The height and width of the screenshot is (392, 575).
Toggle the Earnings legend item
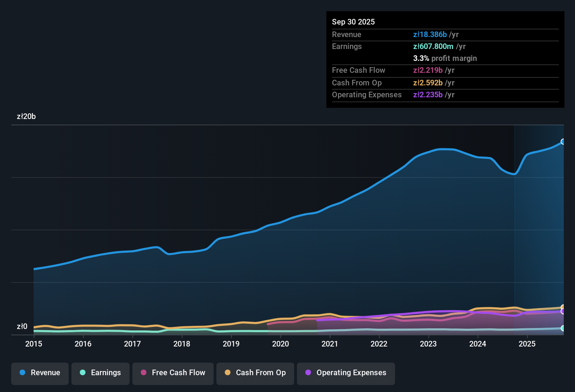[100, 373]
